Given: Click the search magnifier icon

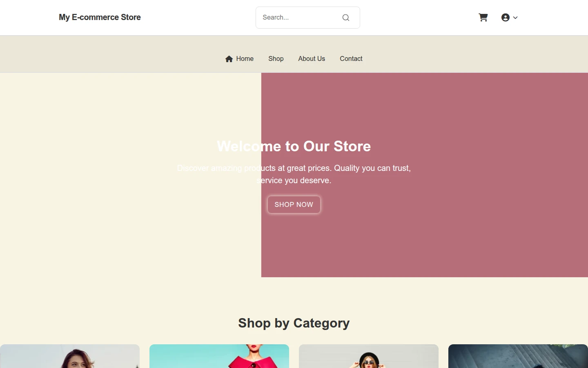Looking at the screenshot, I should 346,18.
